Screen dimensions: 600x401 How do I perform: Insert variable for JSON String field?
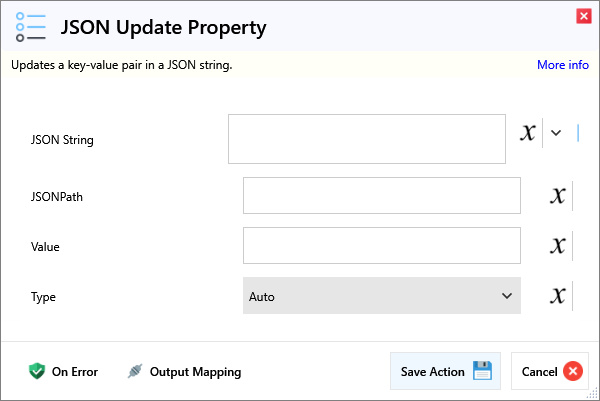click(x=528, y=133)
